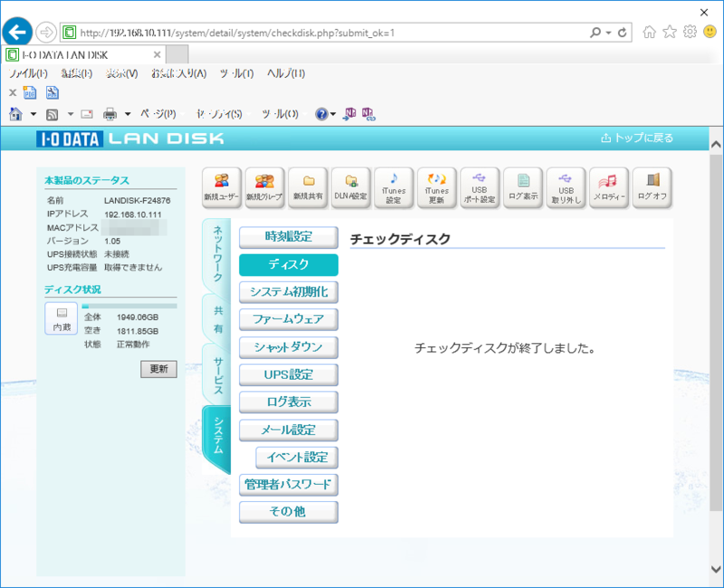724x588 pixels.
Task: Click the smiley feedback icon
Action: [710, 32]
